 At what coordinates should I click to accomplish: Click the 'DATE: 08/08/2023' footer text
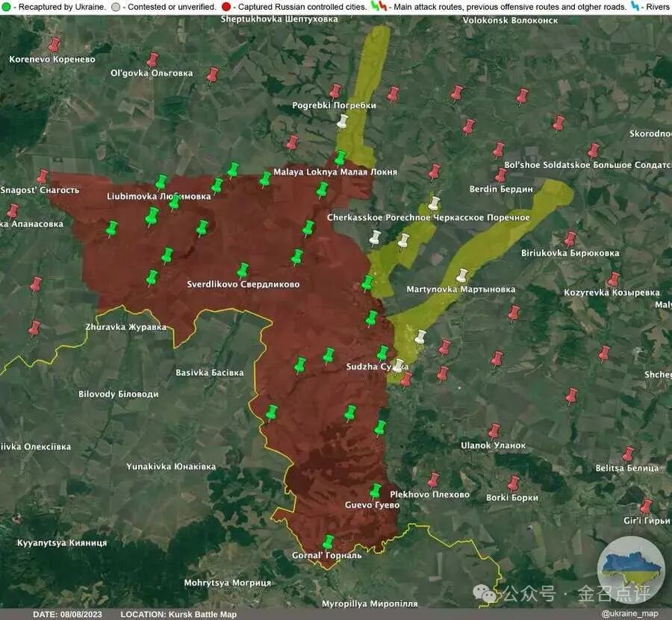(67, 615)
